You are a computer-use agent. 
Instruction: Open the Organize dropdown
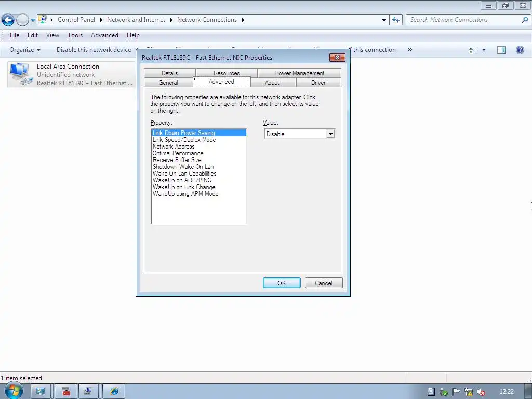[25, 50]
